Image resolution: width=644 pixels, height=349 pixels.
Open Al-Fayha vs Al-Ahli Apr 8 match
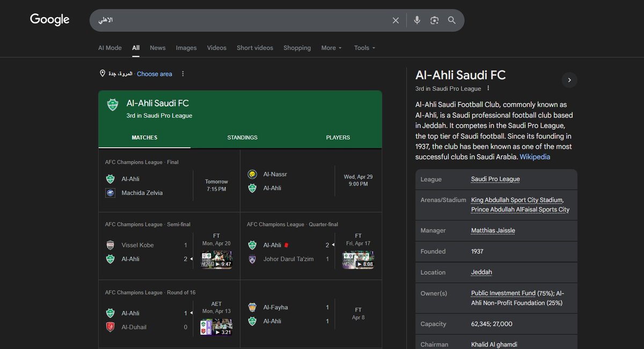(x=311, y=314)
